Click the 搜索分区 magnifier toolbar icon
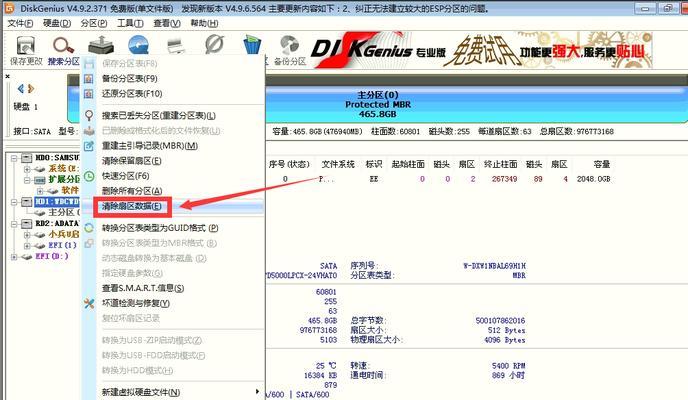 tap(64, 45)
